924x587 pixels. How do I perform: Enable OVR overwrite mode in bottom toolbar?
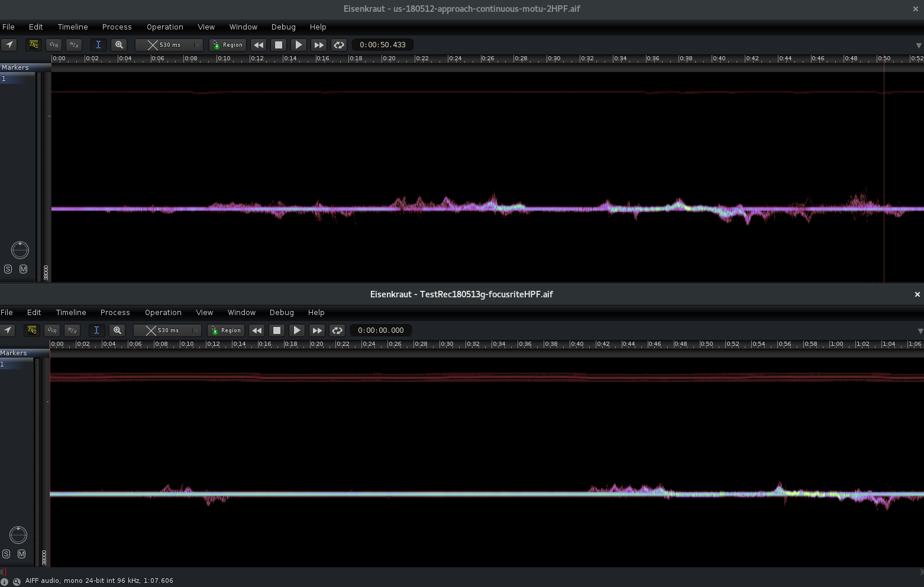pos(52,330)
